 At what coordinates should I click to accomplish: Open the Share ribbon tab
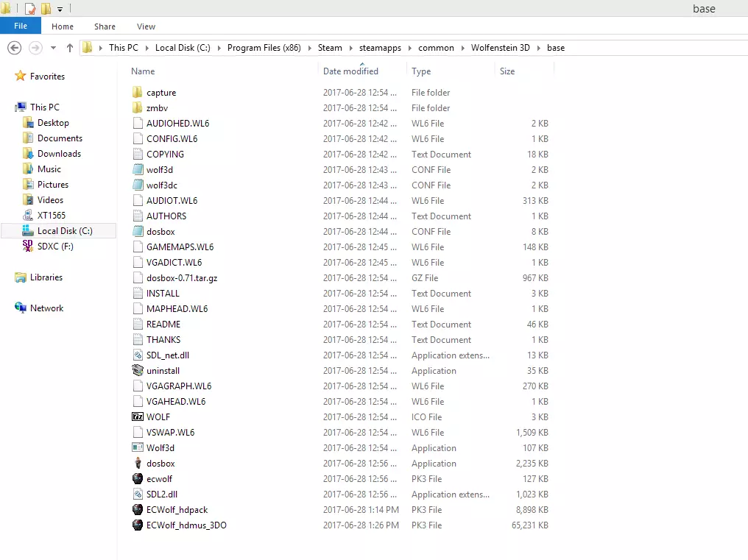tap(105, 26)
